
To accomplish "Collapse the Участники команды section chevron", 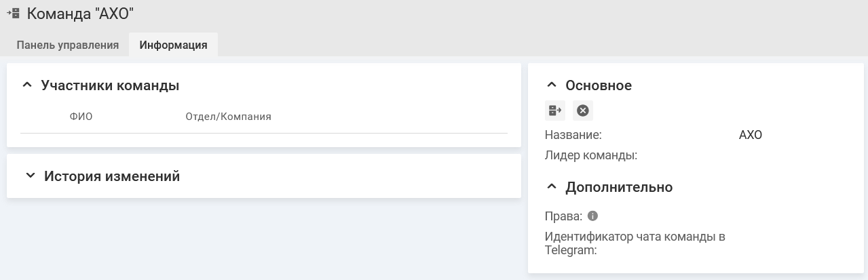I will click(x=27, y=85).
